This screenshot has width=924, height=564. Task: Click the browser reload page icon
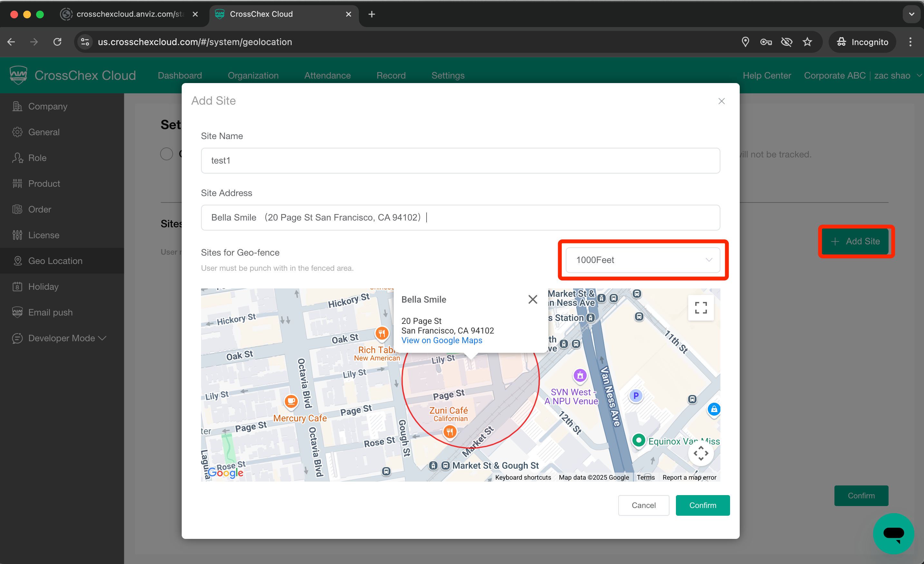tap(57, 42)
